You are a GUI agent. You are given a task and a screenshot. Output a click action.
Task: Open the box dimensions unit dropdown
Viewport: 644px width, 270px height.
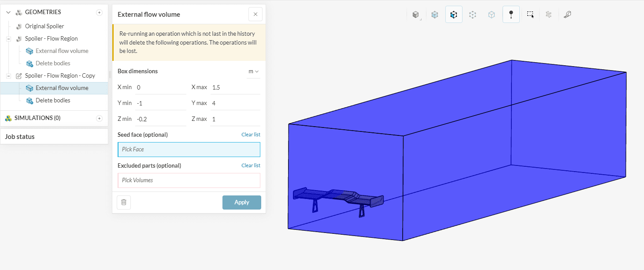pyautogui.click(x=253, y=71)
